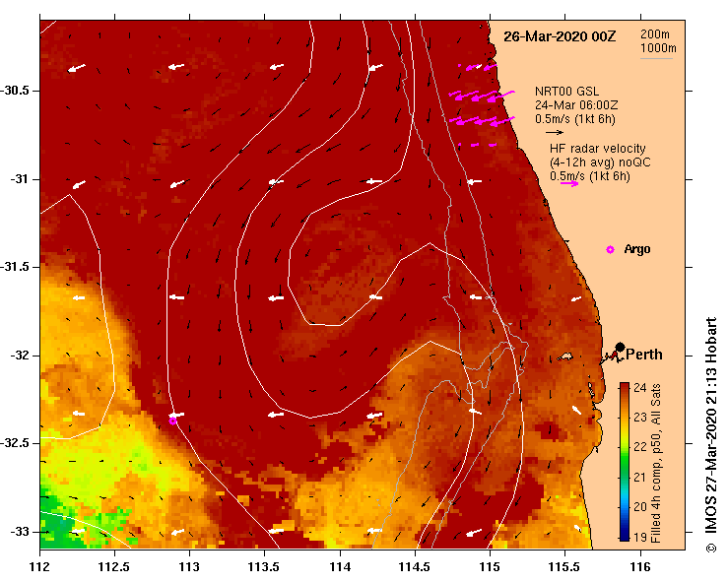
Task: Click the latitude axis label '-33'
Action: (x=20, y=532)
